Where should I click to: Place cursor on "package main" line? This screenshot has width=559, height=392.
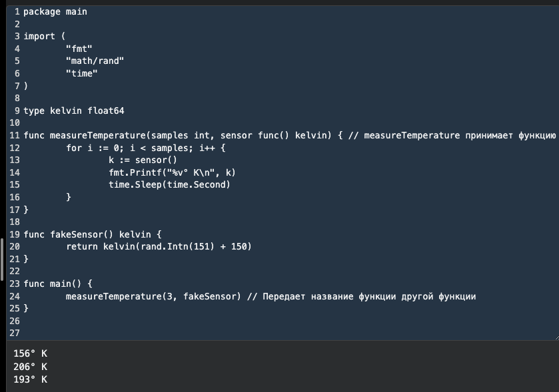[x=55, y=12]
